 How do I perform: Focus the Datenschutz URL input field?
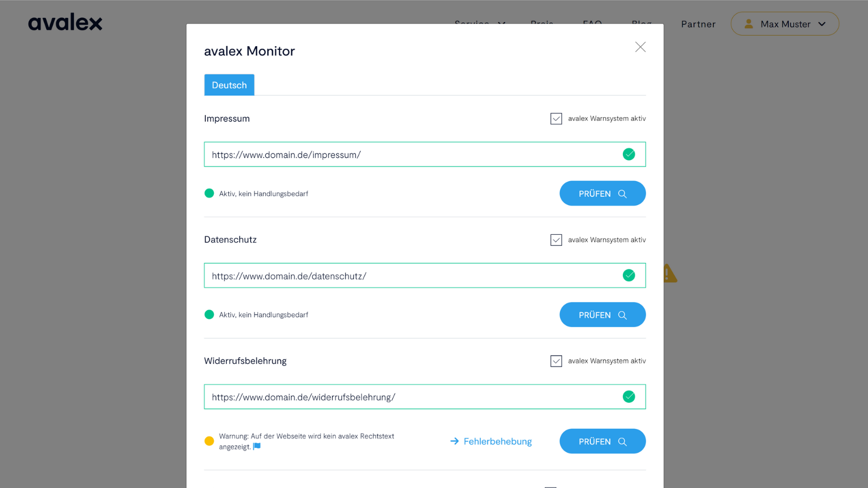425,275
